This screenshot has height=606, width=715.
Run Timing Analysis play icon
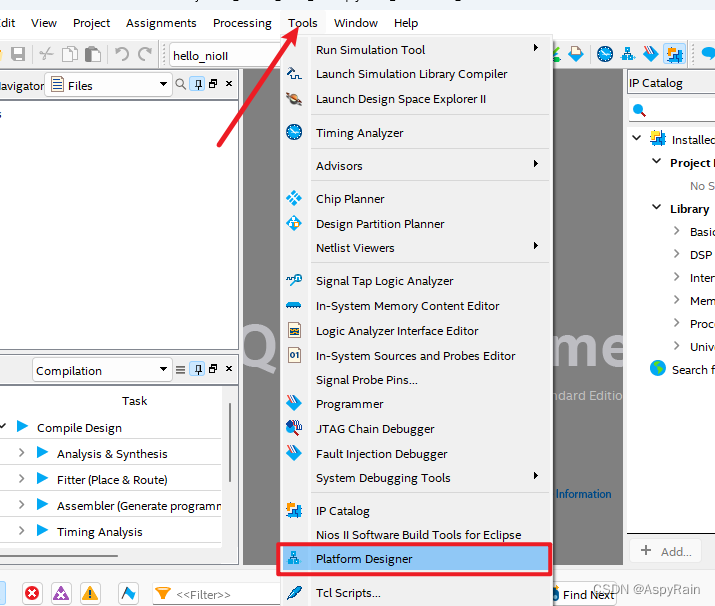point(42,530)
